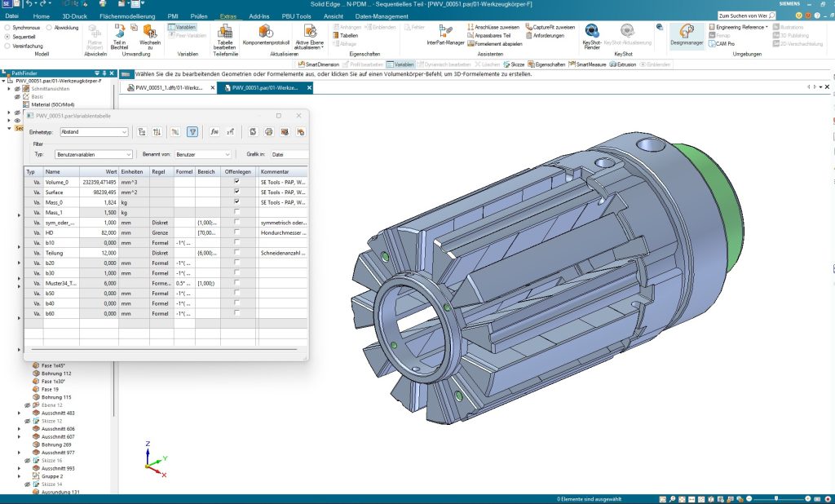
Task: Check Offenlegen for HD variable
Action: click(237, 232)
